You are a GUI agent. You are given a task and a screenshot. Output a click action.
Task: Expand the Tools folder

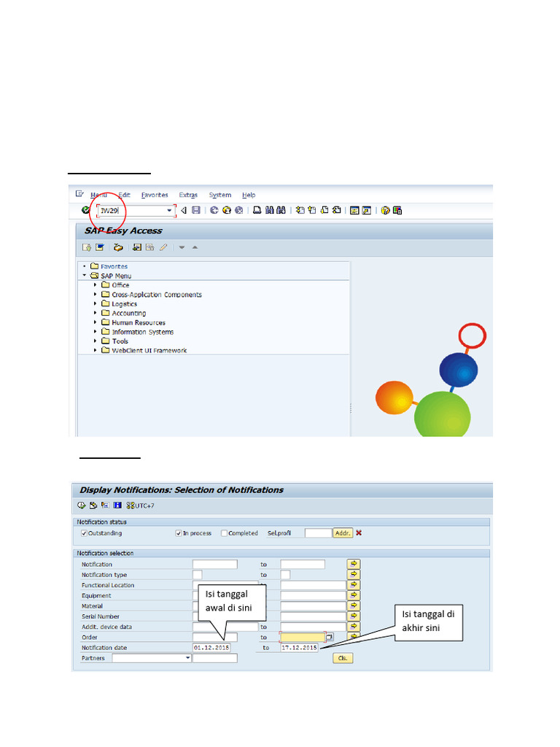96,341
